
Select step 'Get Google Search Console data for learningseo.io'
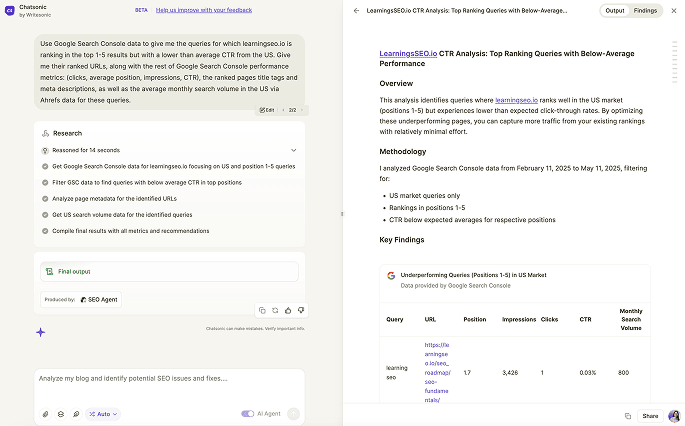pos(169,166)
